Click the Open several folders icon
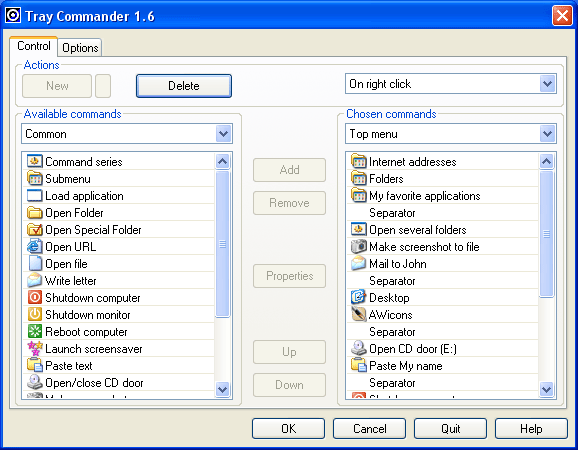The width and height of the screenshot is (578, 450). tap(359, 230)
